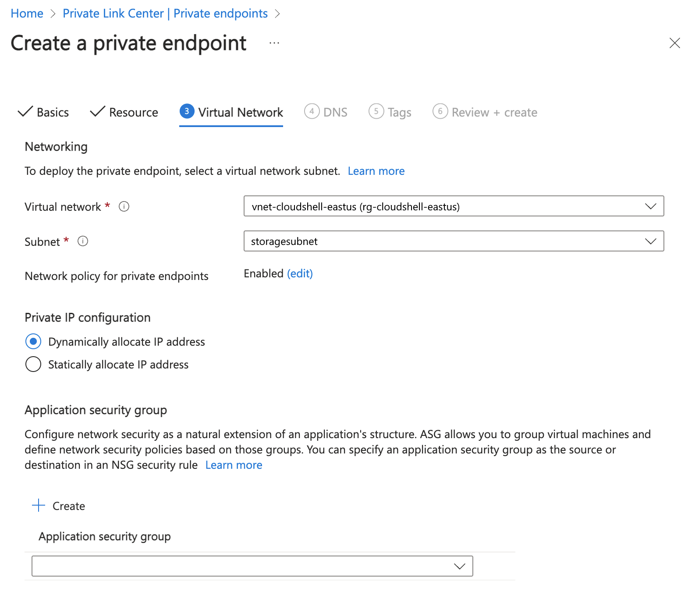Go to the Basics tab
Viewport: 688px width, 616px height.
43,112
